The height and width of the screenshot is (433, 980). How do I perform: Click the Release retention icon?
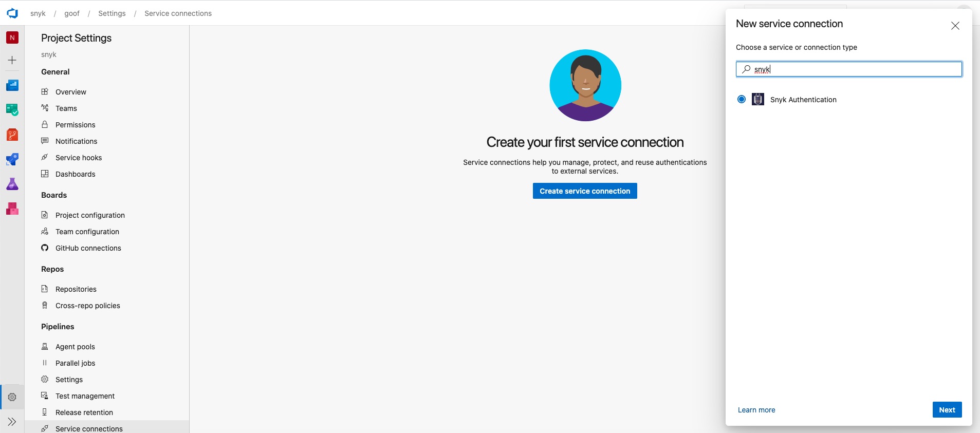45,412
